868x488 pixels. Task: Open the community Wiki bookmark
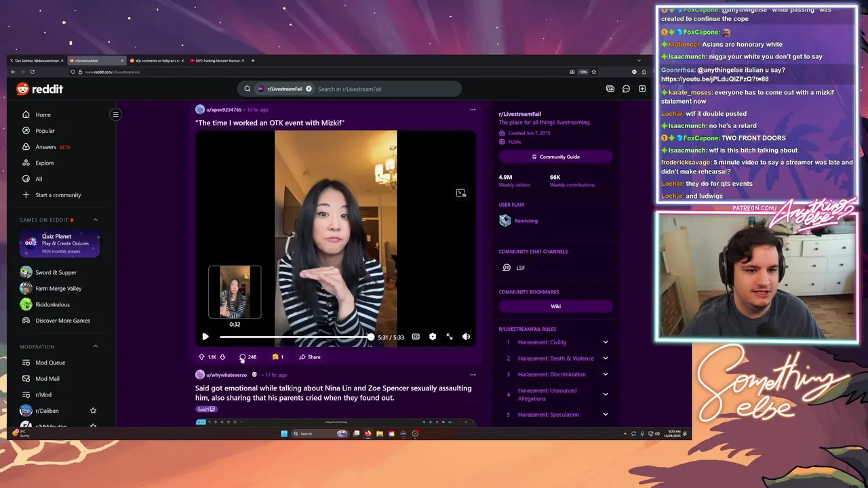click(555, 306)
